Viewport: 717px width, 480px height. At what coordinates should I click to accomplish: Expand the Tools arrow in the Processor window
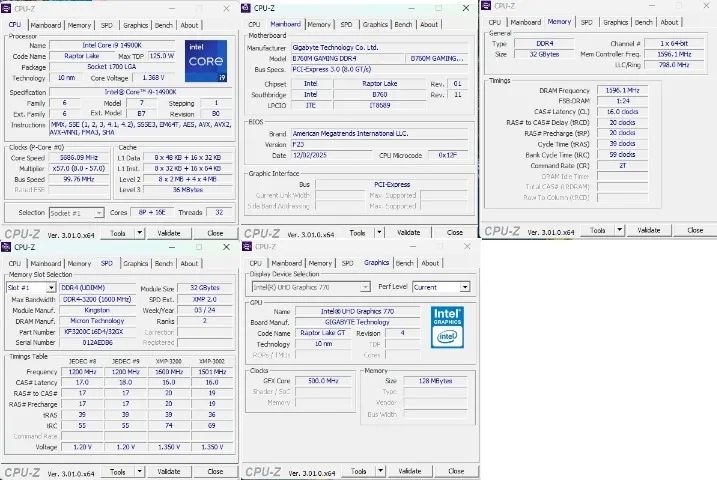pos(139,233)
